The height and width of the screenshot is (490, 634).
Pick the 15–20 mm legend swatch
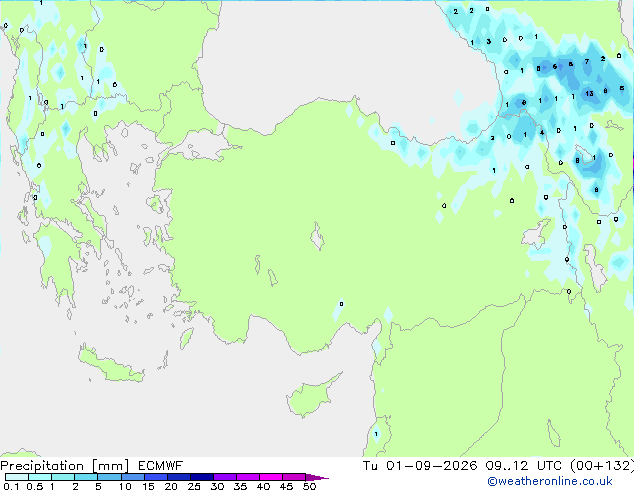156,477
